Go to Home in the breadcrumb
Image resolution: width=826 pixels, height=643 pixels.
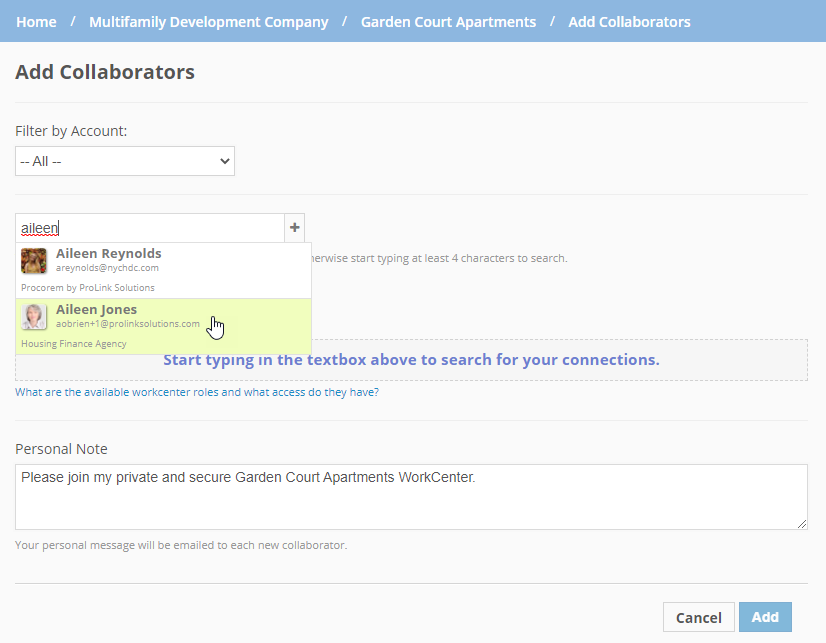point(36,21)
